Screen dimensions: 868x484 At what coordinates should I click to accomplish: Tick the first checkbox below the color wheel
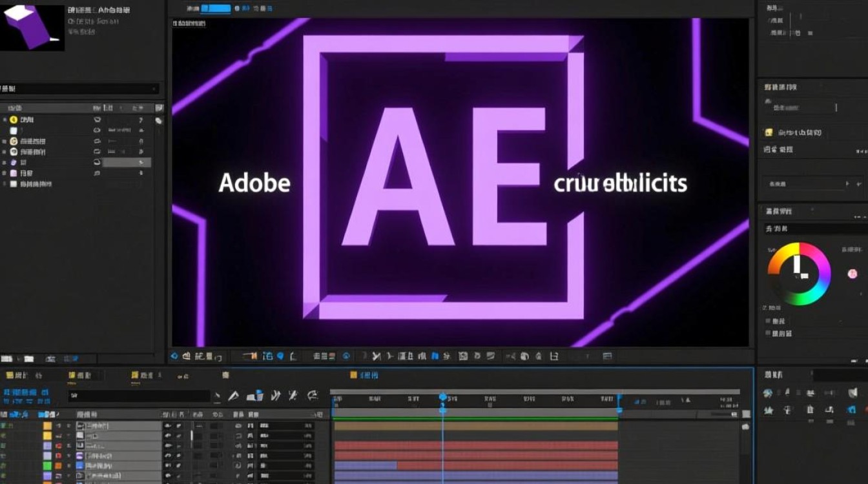(768, 321)
